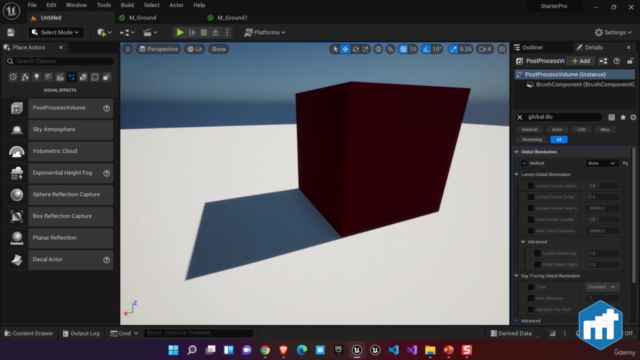Open the surface snapping options
The image size is (640, 360).
391,49
